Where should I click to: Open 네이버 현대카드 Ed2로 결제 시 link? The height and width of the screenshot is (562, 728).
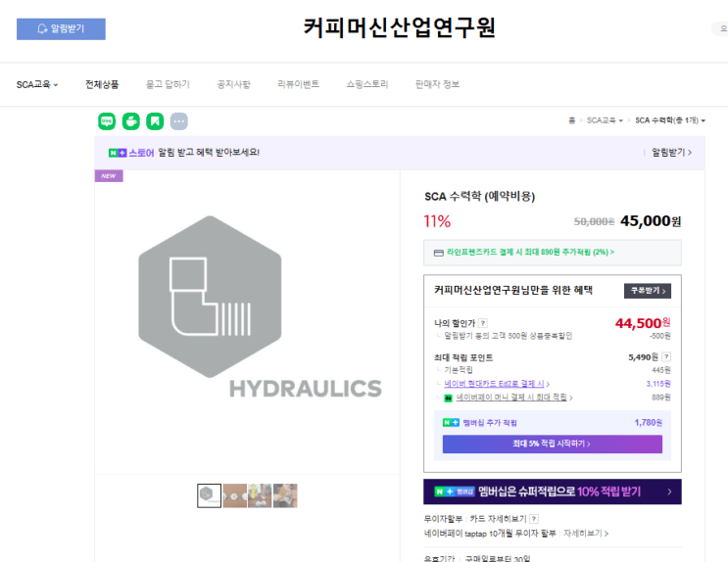coord(497,384)
